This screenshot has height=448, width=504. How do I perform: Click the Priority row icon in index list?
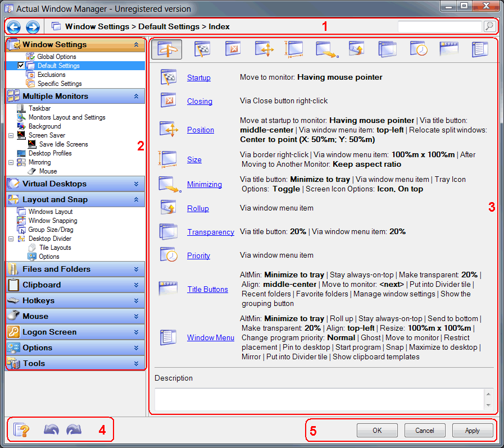(169, 255)
